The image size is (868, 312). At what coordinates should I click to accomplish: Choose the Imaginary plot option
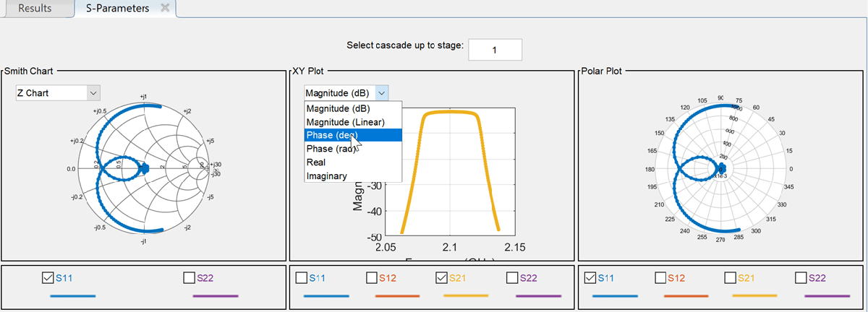pyautogui.click(x=326, y=175)
